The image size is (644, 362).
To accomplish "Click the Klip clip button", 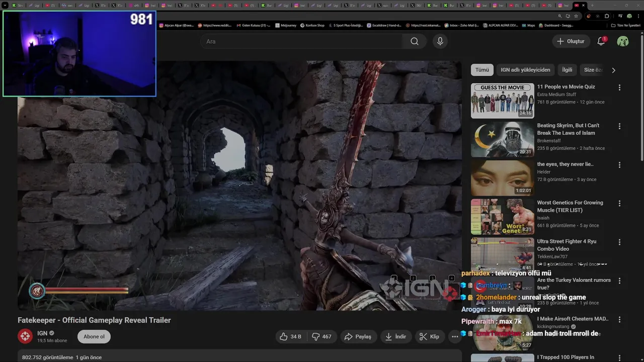I will pos(430,336).
